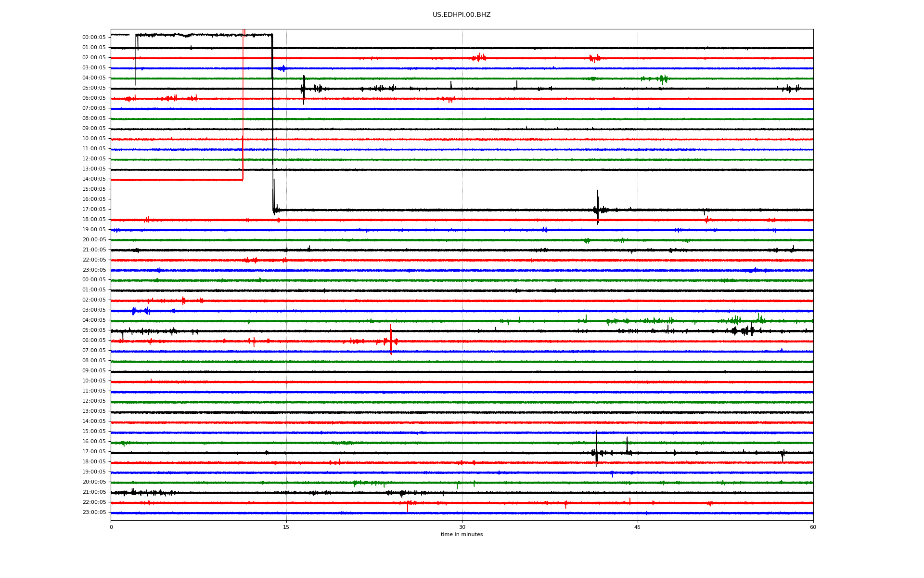Image resolution: width=924 pixels, height=578 pixels.
Task: Click the x-axis tick label 45
Action: coord(638,527)
